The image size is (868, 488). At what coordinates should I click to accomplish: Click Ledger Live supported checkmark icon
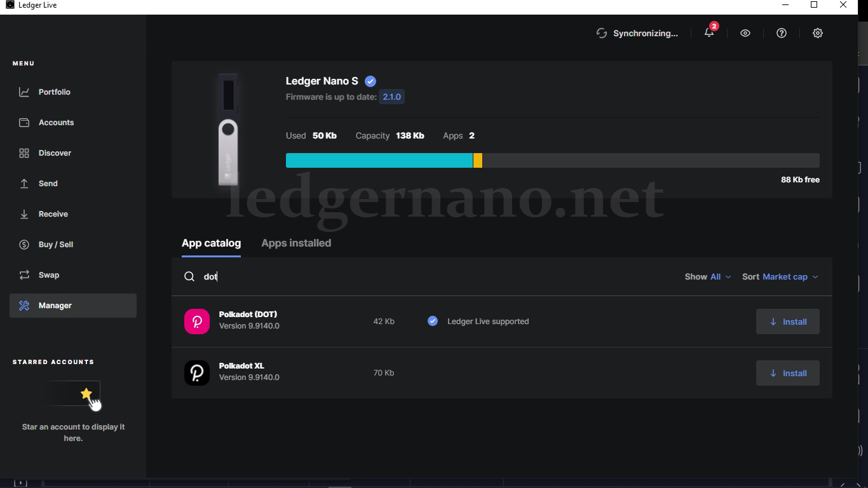click(x=433, y=322)
